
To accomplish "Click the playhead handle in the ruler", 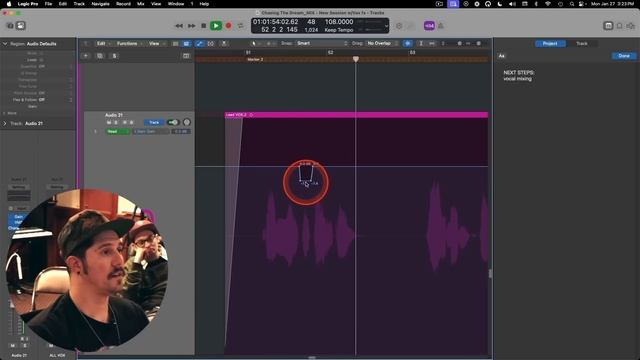I will point(356,59).
